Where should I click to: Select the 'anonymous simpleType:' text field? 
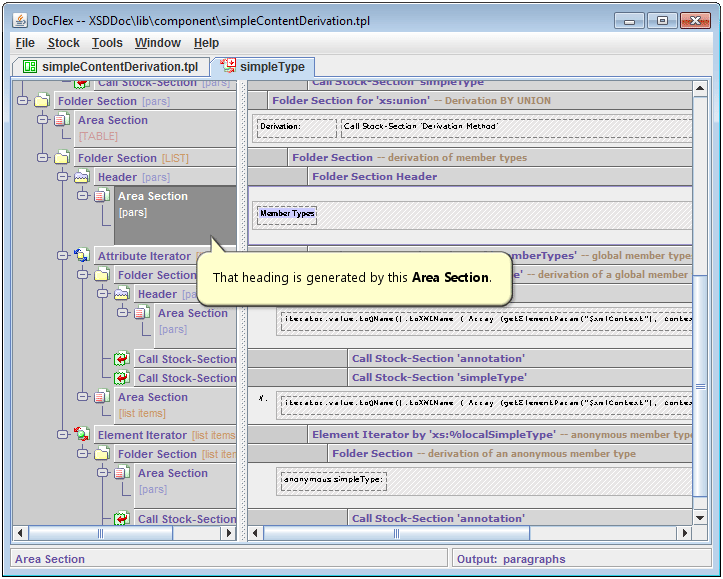334,481
